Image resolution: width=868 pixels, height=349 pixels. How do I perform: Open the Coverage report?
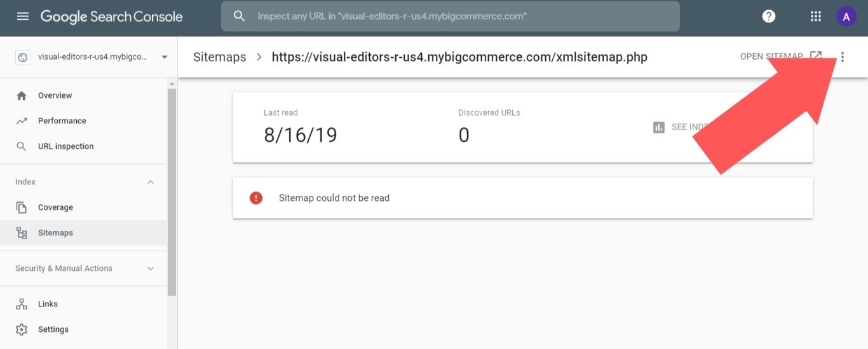pyautogui.click(x=55, y=207)
